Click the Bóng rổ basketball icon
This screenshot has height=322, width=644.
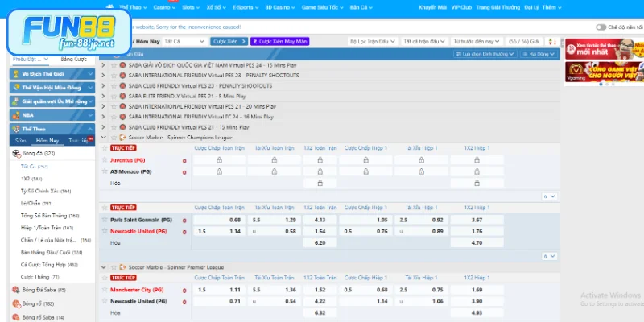tap(17, 303)
